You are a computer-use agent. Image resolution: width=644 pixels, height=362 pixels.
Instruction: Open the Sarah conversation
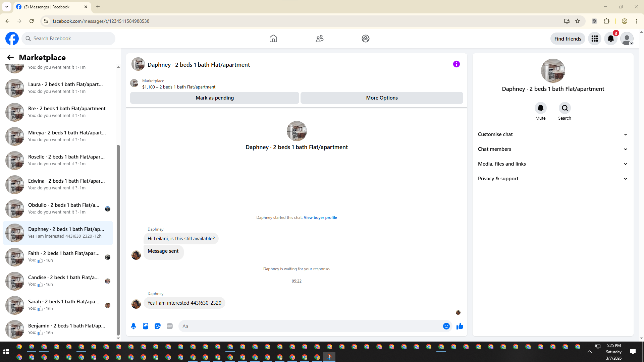click(58, 305)
